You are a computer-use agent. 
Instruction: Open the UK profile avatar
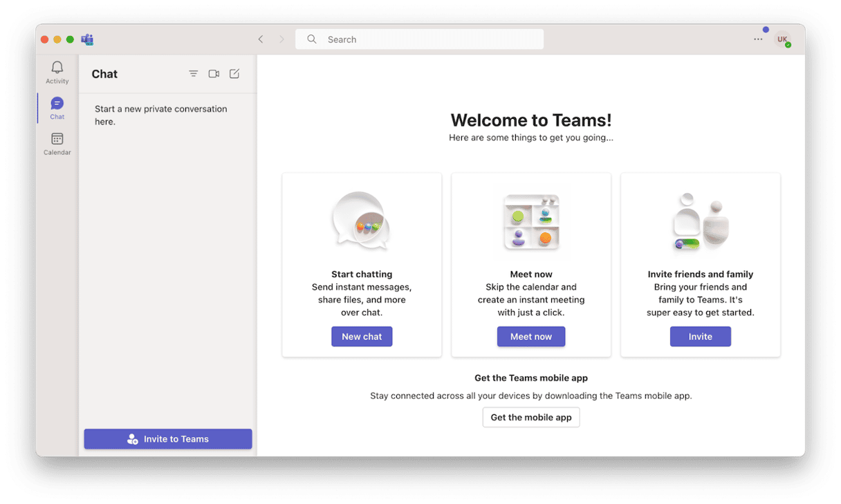(782, 39)
